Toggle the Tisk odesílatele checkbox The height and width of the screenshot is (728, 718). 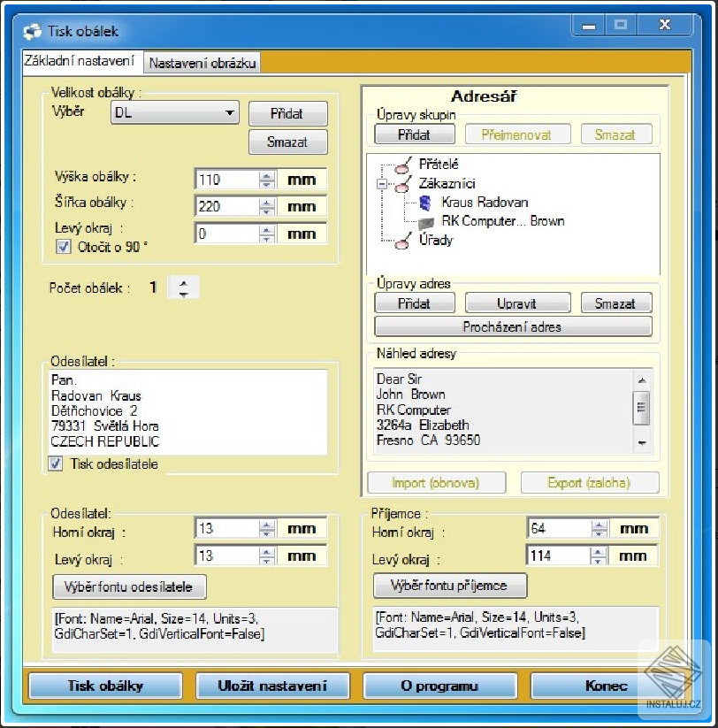pos(55,464)
